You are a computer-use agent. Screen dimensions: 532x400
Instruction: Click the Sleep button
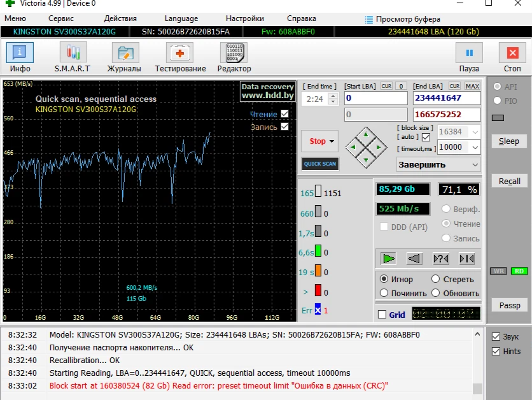coord(509,141)
